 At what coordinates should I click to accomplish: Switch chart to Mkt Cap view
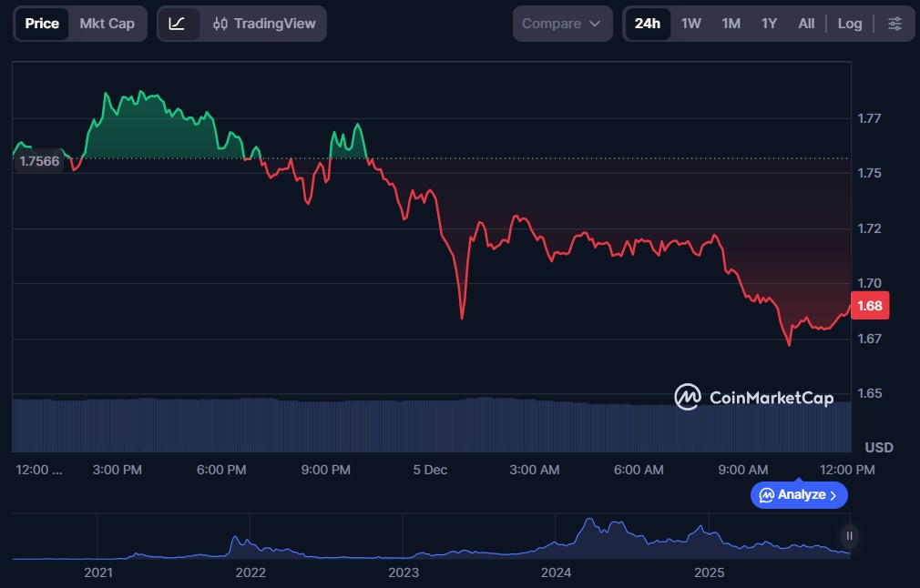tap(107, 24)
